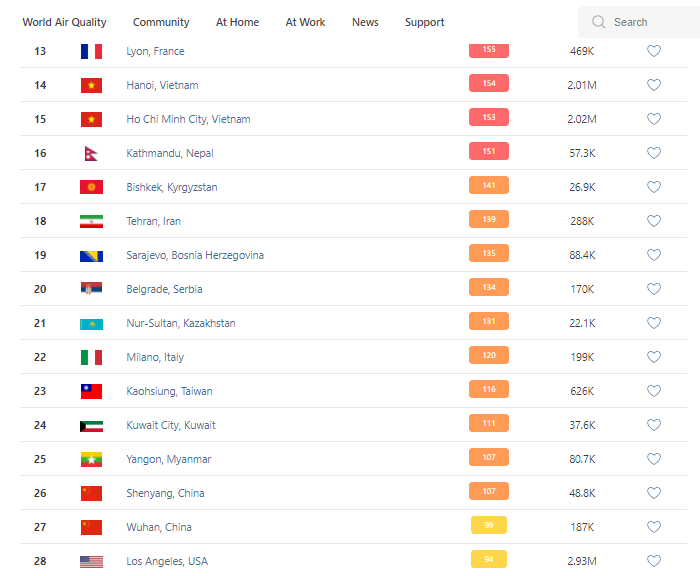
Task: Click the Iran flag icon
Action: click(91, 221)
